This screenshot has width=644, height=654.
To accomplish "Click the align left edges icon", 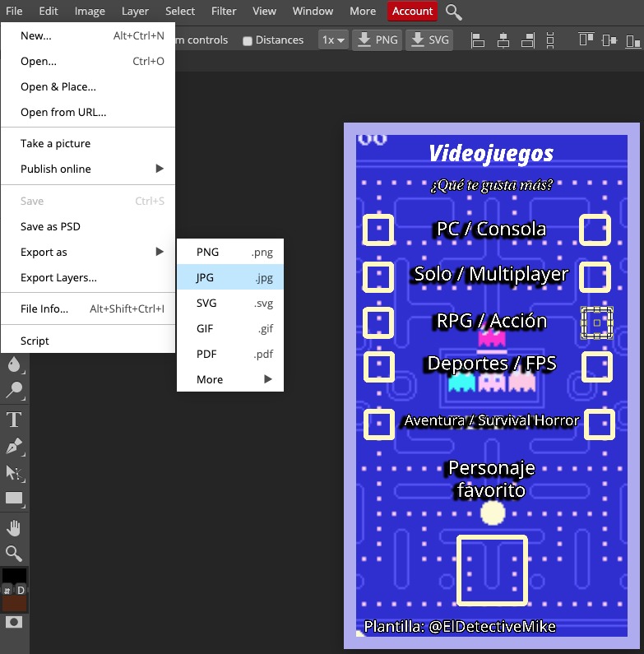I will pyautogui.click(x=478, y=40).
